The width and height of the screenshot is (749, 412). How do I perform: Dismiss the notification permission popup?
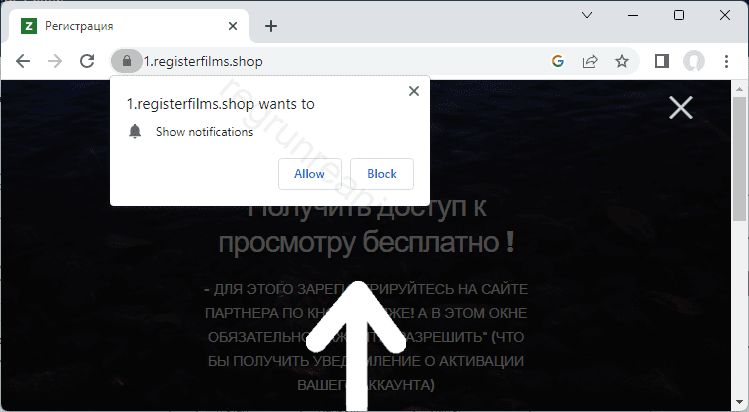point(414,91)
